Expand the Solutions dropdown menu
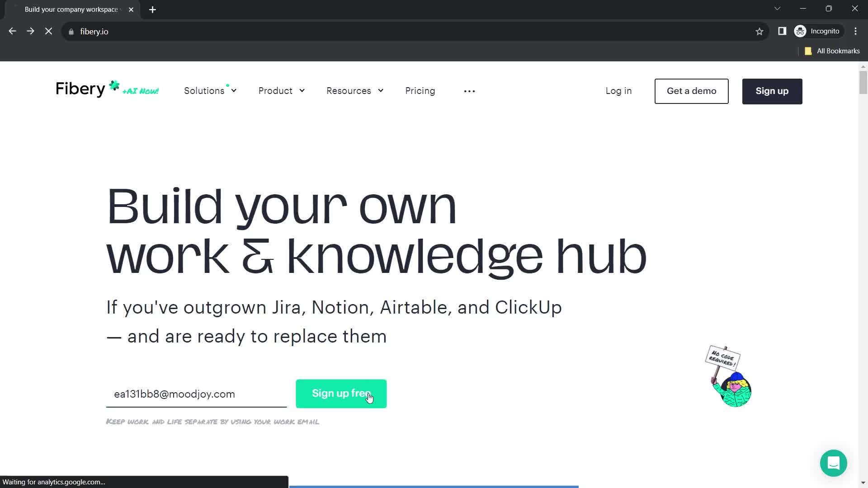This screenshot has width=868, height=488. pos(210,90)
